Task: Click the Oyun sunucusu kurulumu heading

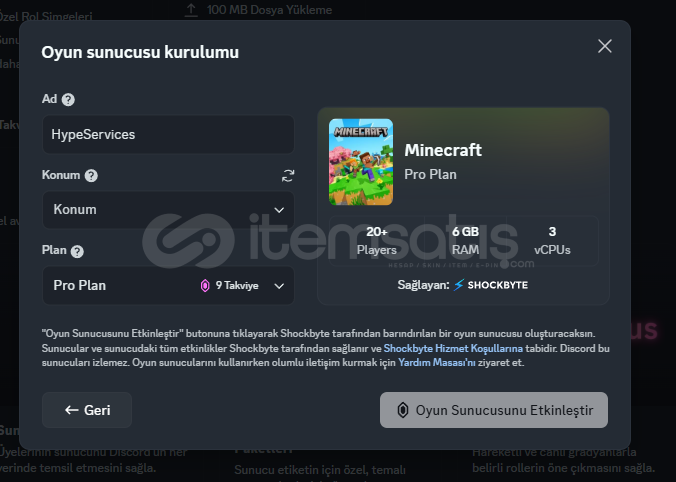Action: (140, 52)
